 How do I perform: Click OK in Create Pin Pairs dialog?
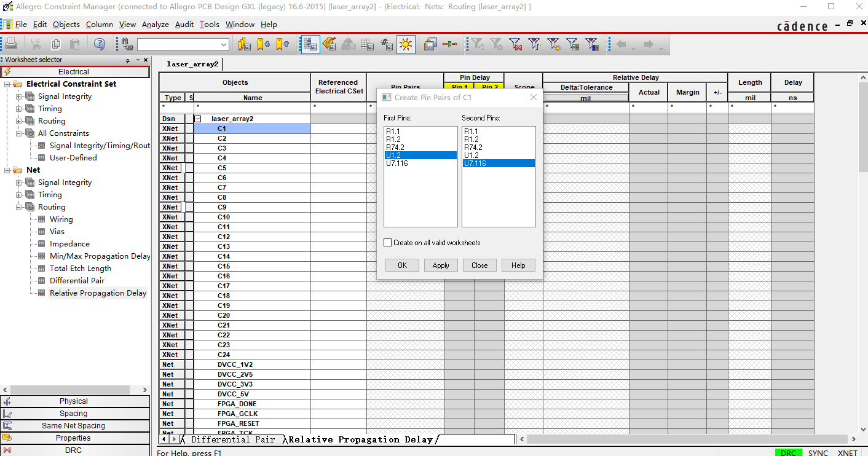(x=402, y=265)
